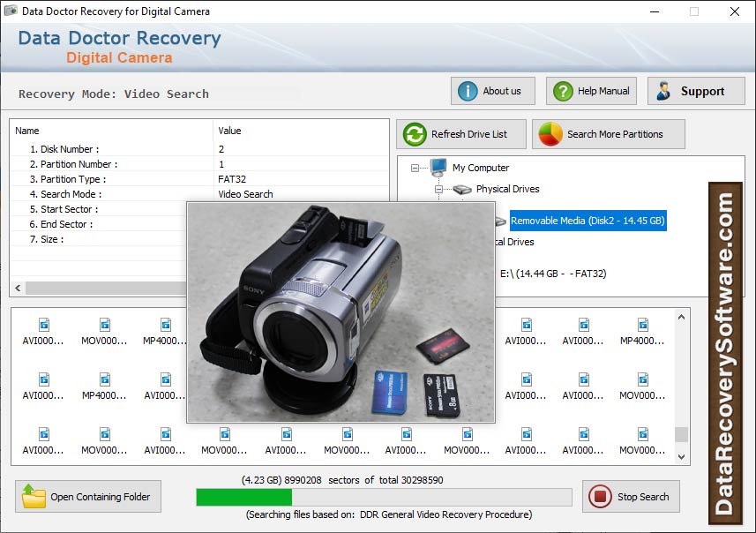Open the MP4000 recovered file icon

[x=164, y=325]
